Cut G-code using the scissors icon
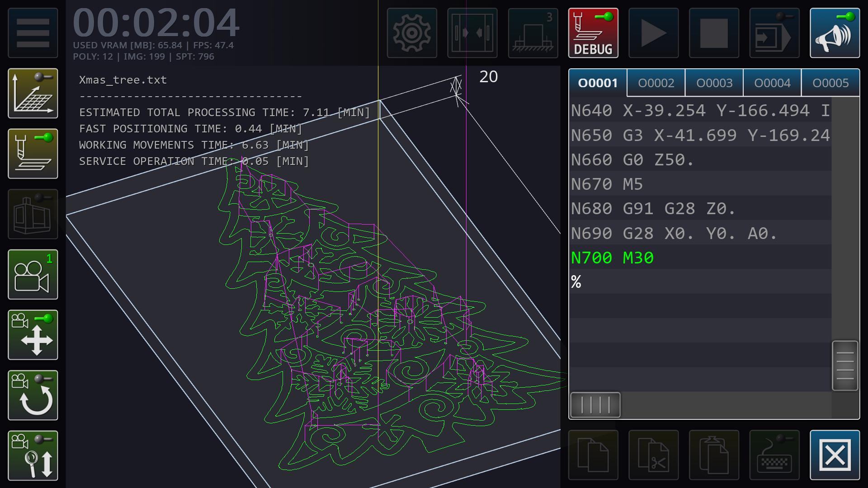868x488 pixels. (653, 455)
